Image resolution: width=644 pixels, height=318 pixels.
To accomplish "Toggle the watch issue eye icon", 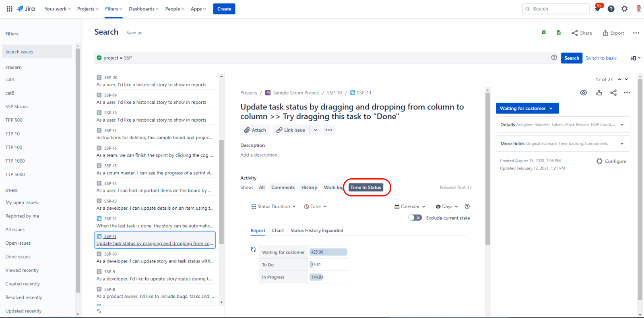I will [583, 93].
